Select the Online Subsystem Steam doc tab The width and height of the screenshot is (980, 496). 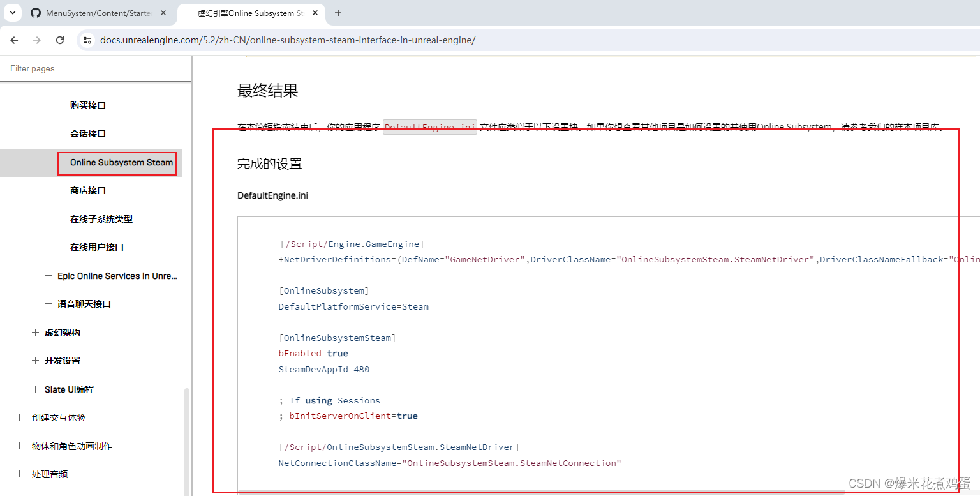pos(251,13)
